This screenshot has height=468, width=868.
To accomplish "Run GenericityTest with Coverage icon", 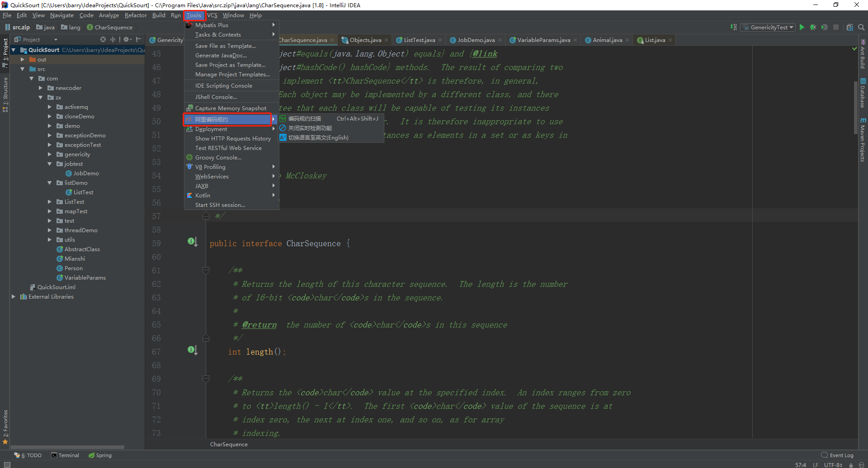I will (x=824, y=27).
